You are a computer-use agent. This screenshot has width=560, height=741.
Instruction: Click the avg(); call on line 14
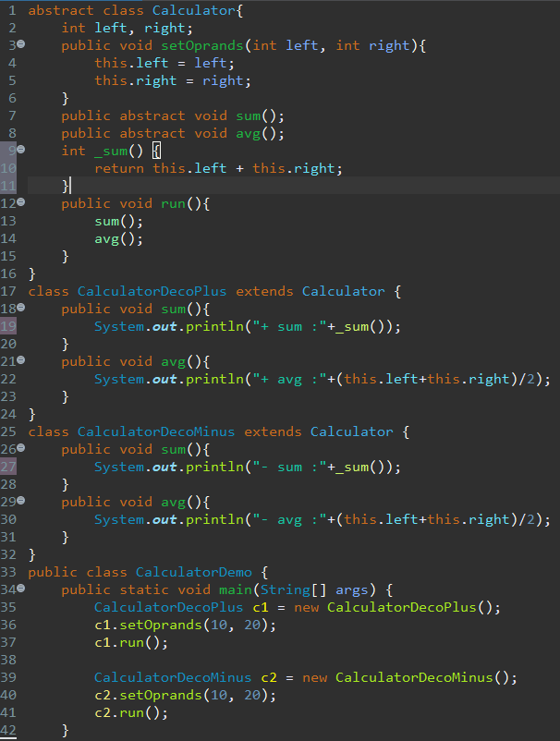[118, 239]
